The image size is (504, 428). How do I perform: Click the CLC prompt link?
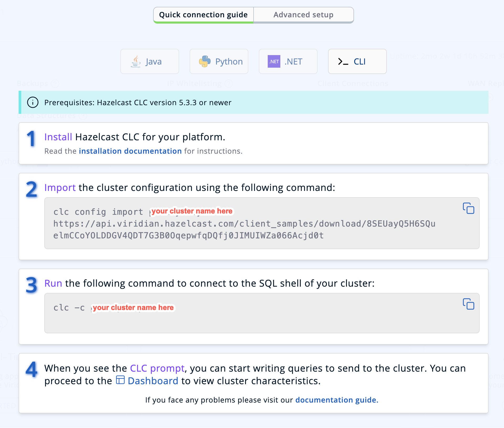(157, 368)
